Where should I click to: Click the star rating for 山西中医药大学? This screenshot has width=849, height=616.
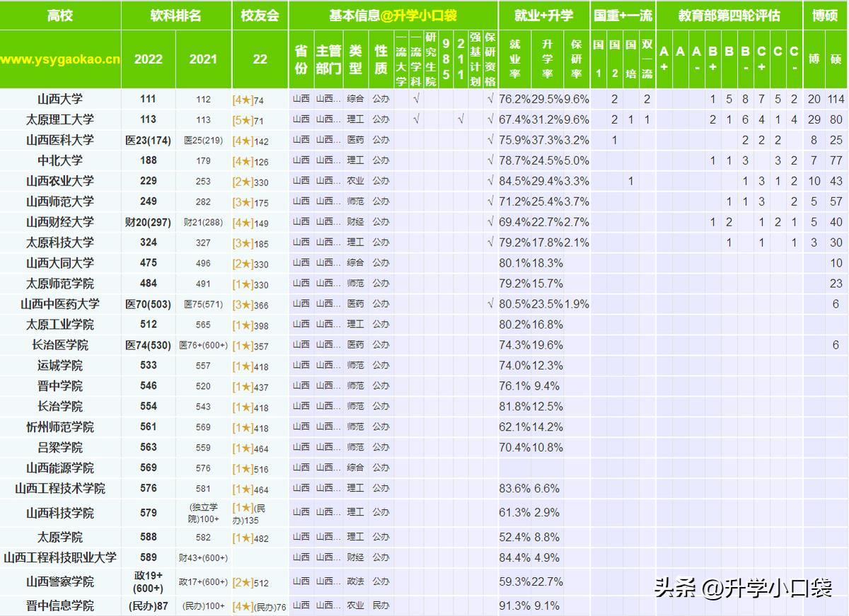(243, 306)
